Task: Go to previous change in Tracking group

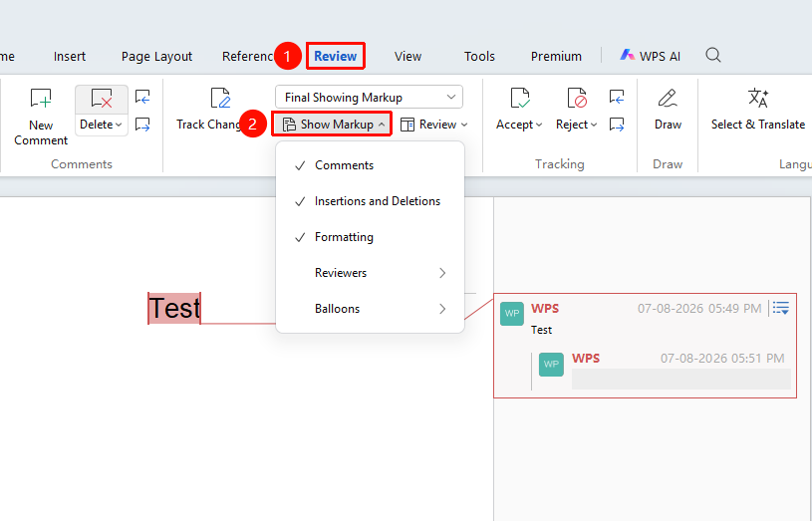Action: [617, 97]
